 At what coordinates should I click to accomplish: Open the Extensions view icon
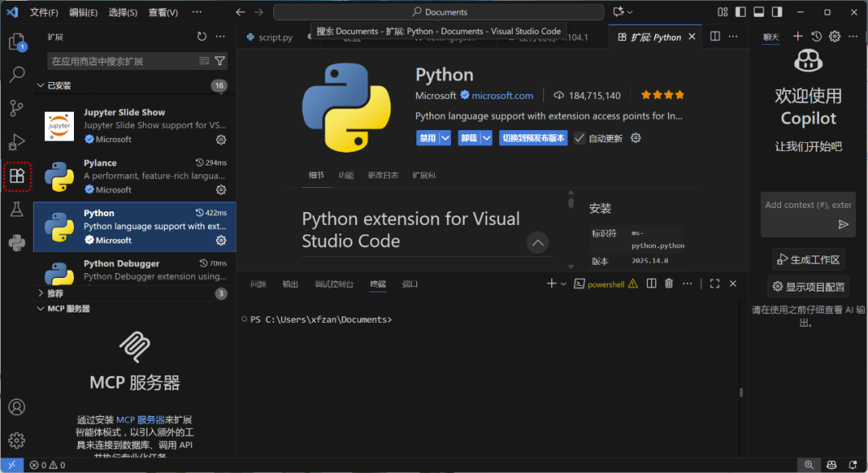17,176
